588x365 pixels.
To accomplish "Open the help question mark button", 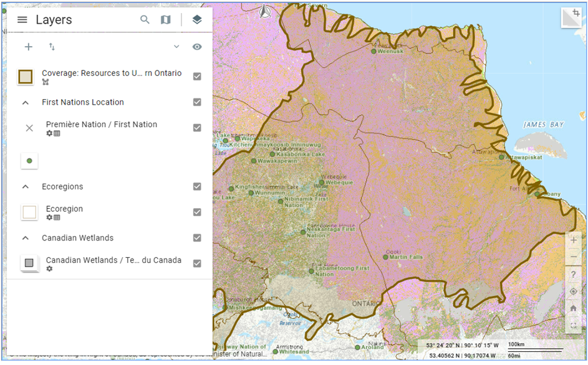I will 573,275.
